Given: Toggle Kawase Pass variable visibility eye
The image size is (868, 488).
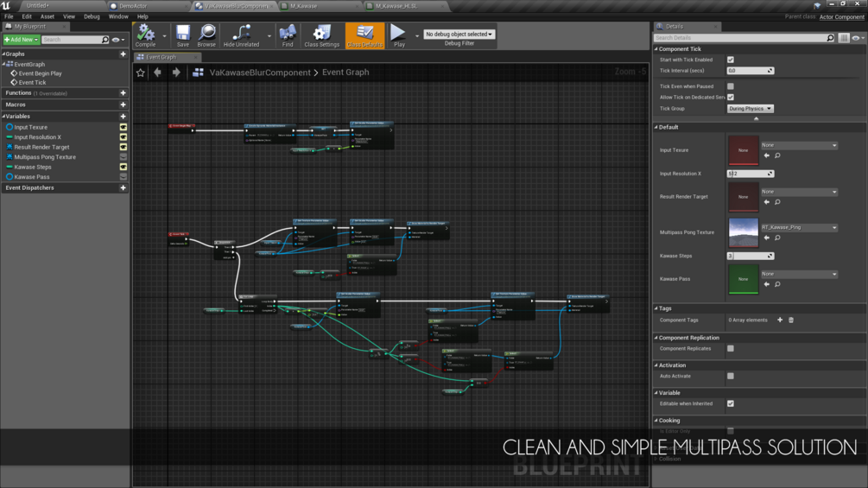Looking at the screenshot, I should [x=124, y=177].
